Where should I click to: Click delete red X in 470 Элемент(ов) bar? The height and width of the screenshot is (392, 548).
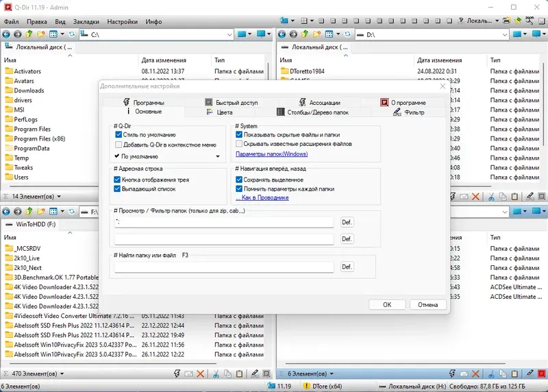point(200,373)
